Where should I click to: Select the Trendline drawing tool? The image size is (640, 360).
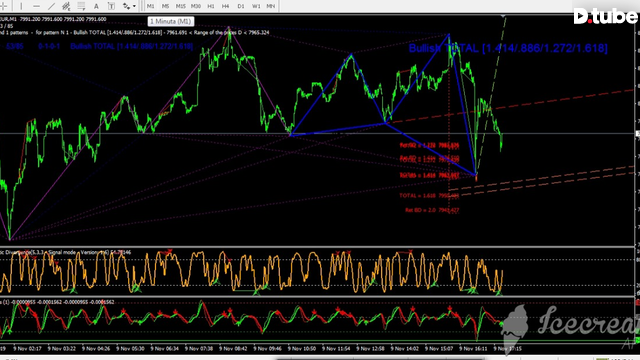coord(51,6)
